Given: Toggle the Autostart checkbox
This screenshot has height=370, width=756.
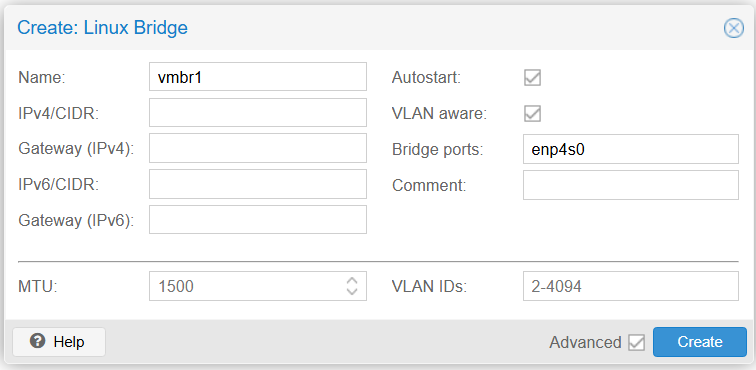Looking at the screenshot, I should (x=532, y=77).
